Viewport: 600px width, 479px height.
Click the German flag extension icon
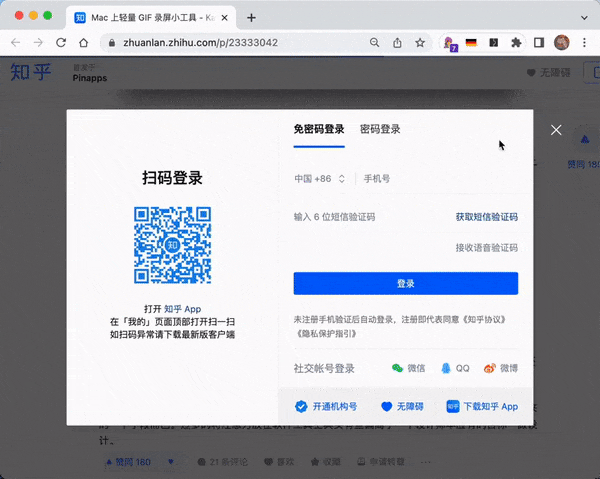[x=471, y=42]
